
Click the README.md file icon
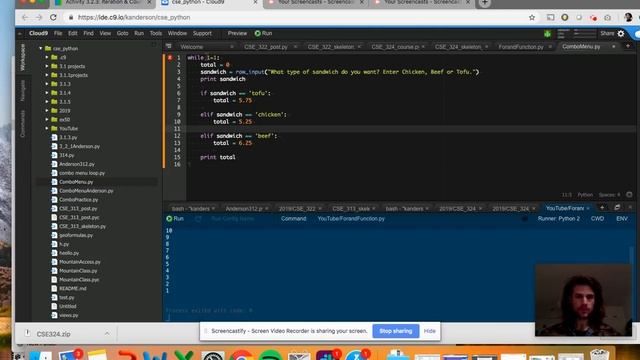(x=54, y=289)
